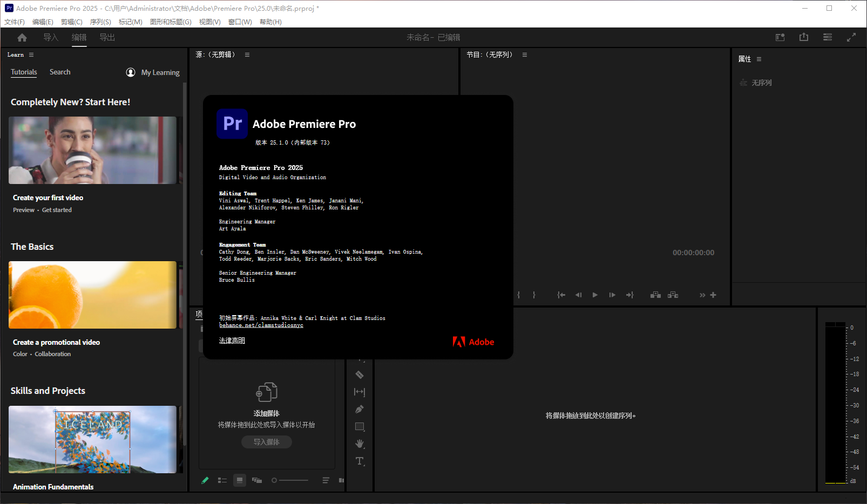Click the Extract button

pyautogui.click(x=673, y=295)
